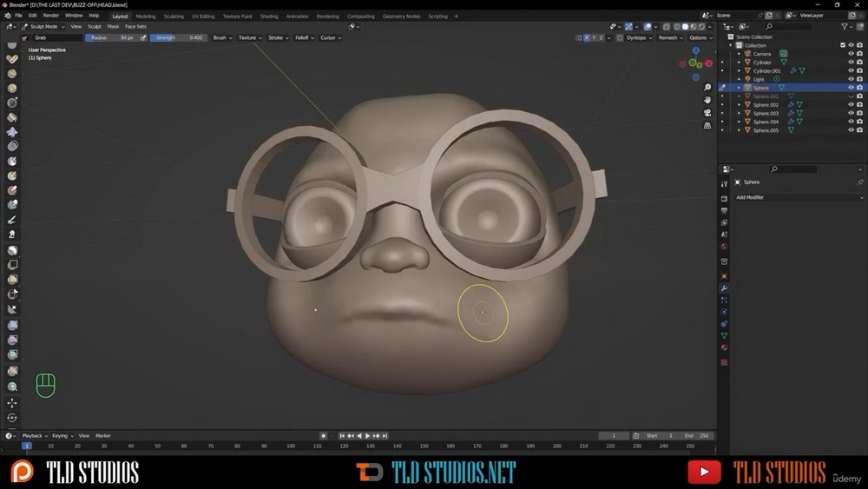Toggle Z axis symmetry
868x489 pixels.
[601, 37]
